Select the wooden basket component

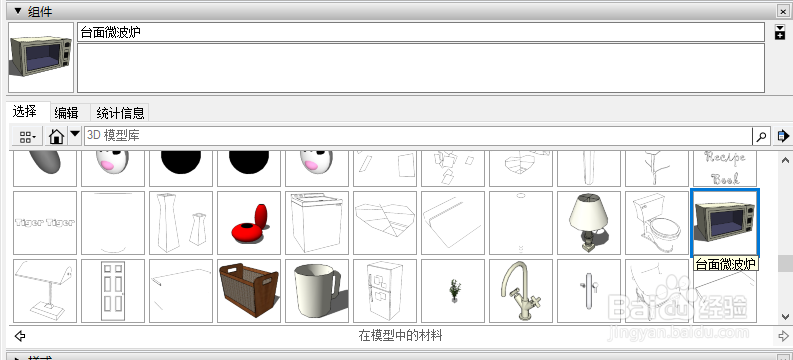click(249, 291)
